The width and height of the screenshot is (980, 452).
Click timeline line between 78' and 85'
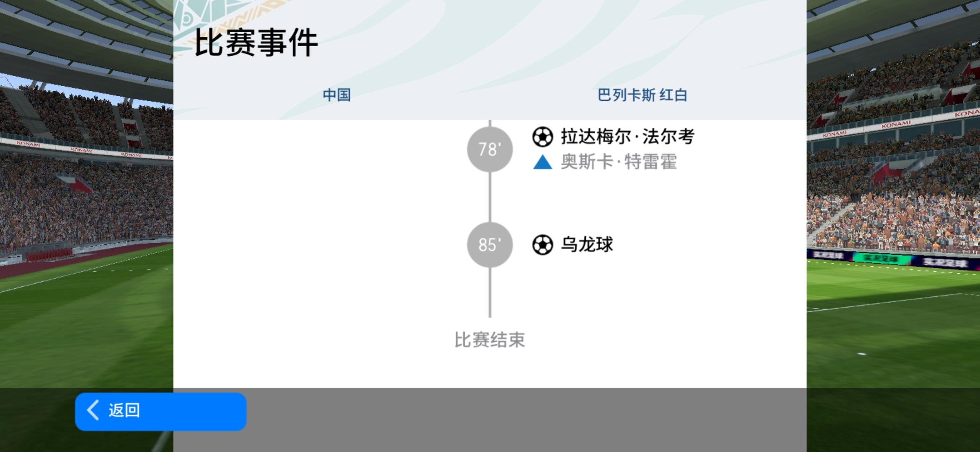490,197
